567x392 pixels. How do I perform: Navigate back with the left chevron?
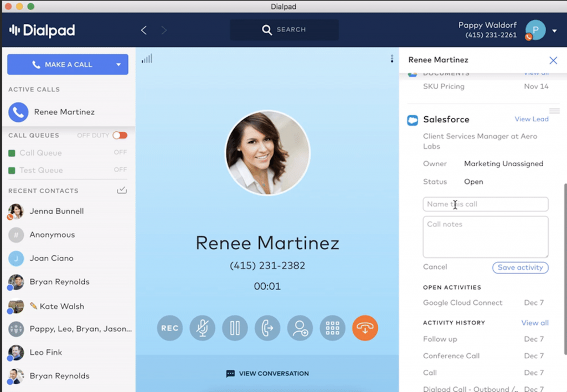click(144, 30)
